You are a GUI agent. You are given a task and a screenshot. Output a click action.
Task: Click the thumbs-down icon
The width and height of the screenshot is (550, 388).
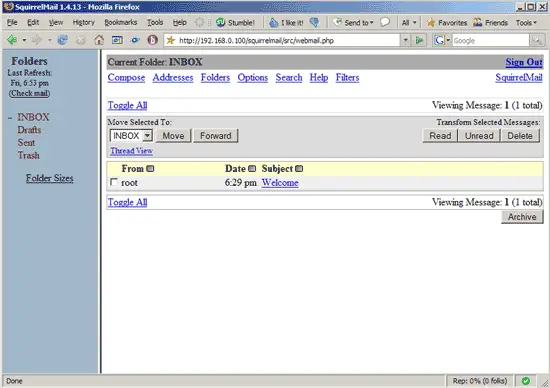(315, 23)
